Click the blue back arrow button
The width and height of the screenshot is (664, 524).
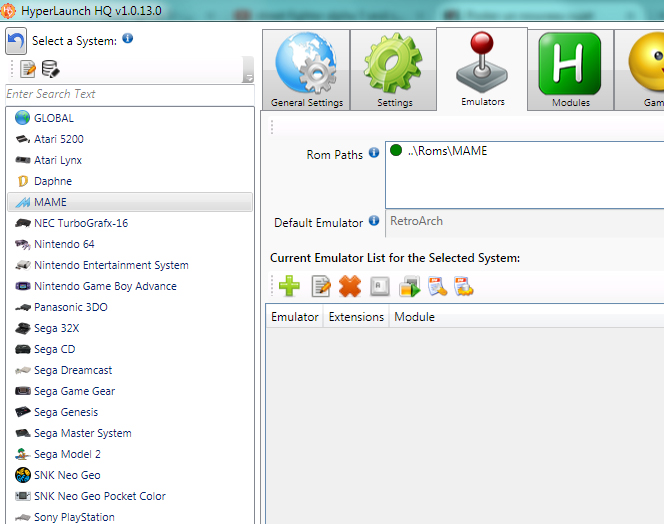point(16,41)
